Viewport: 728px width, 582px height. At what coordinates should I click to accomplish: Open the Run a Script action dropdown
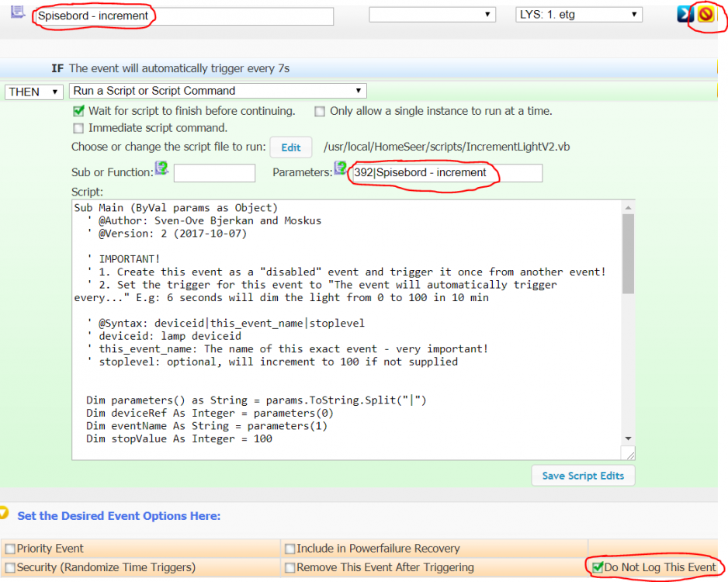tap(218, 92)
